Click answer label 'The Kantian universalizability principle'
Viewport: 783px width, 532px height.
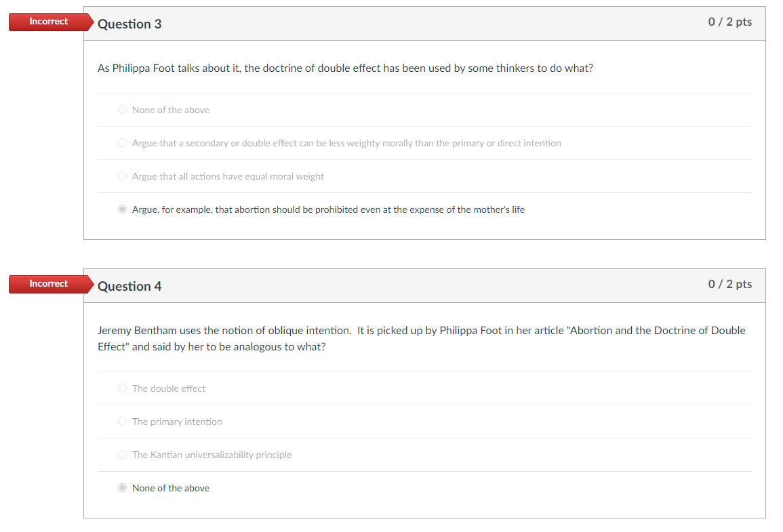tap(212, 455)
